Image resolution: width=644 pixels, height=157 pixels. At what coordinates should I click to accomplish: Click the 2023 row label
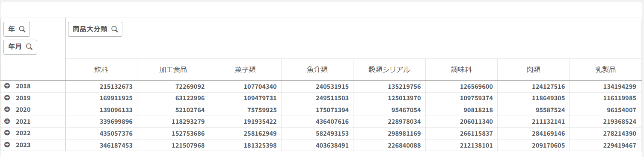coord(23,145)
